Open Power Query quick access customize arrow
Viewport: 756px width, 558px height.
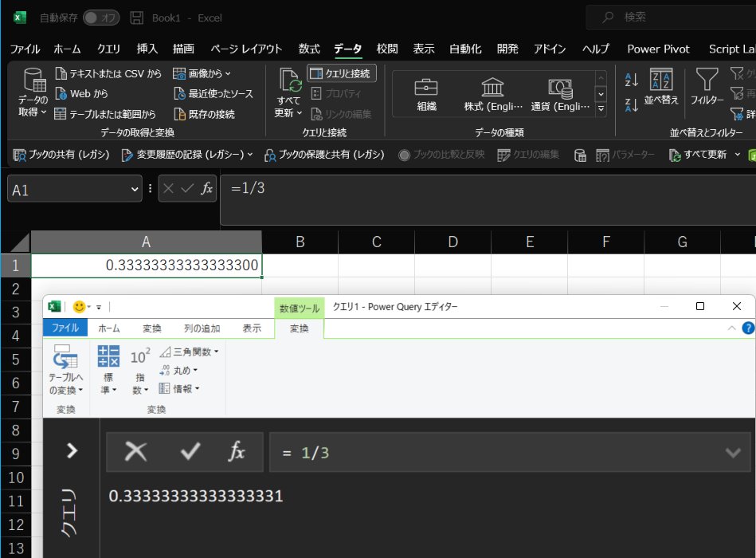pos(99,307)
